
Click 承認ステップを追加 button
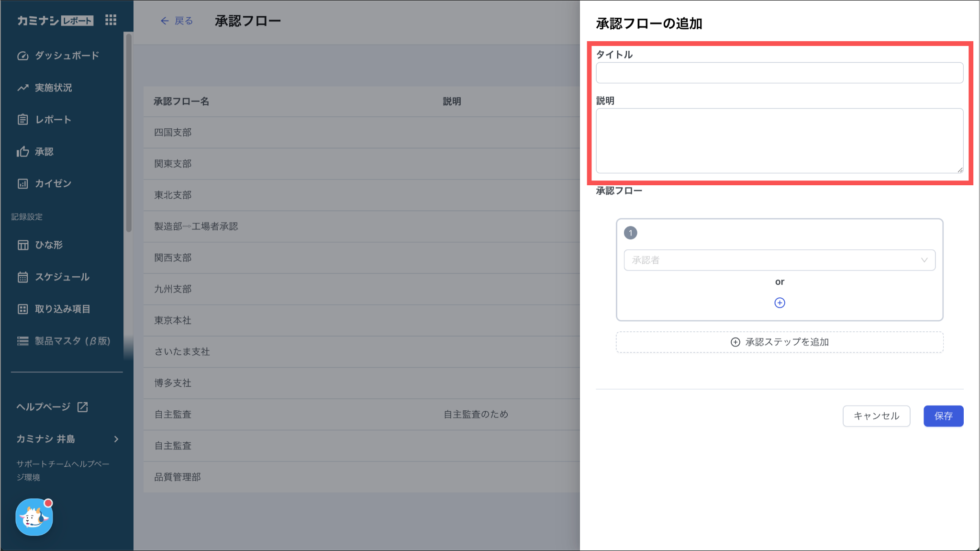780,342
